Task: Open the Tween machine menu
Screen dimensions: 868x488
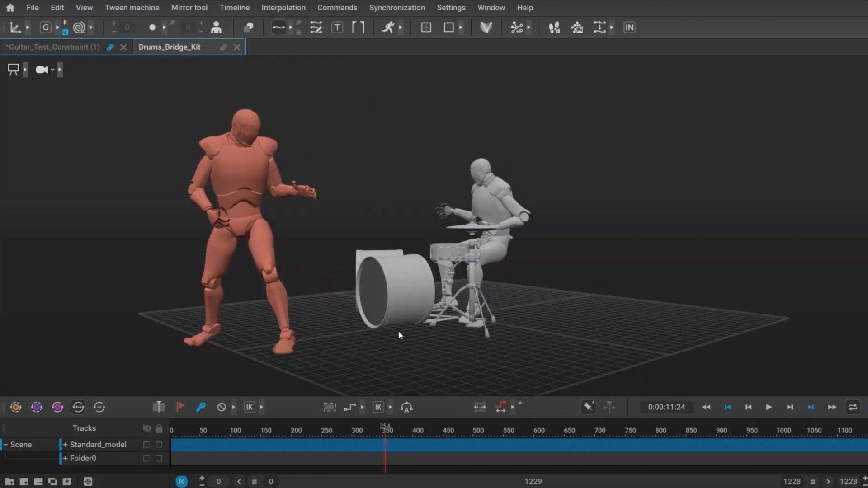Action: tap(132, 7)
